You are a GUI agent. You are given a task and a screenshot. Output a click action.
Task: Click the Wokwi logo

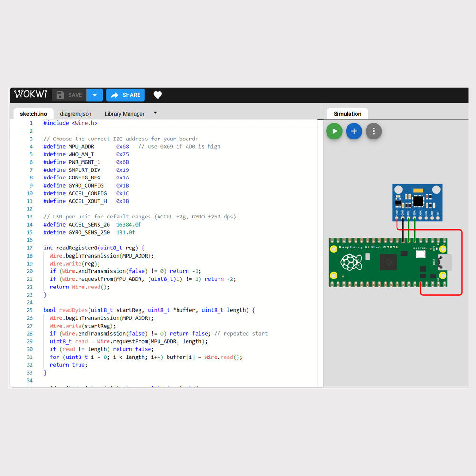(x=30, y=94)
